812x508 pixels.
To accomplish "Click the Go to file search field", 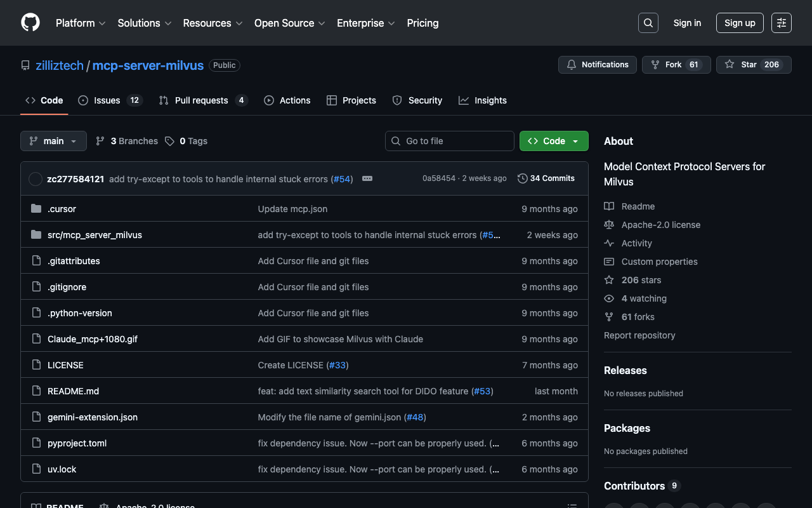I will (x=450, y=141).
